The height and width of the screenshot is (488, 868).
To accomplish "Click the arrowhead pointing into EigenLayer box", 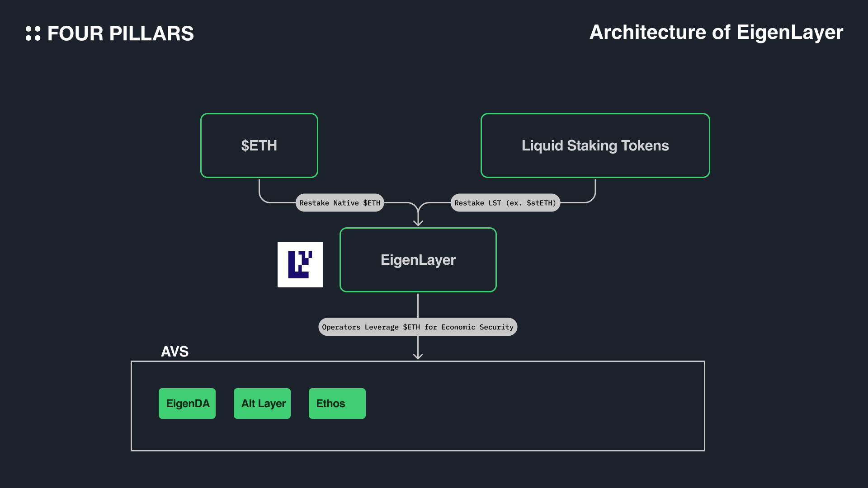I will coord(418,222).
